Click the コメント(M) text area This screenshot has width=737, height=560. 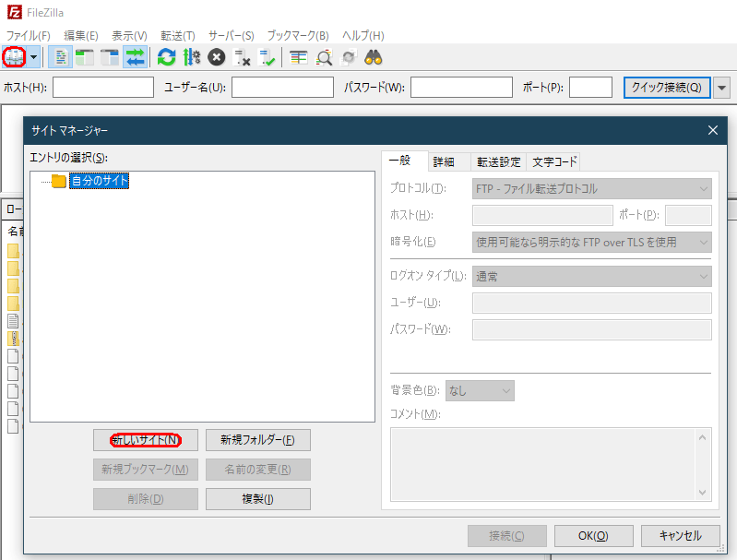coord(542,465)
